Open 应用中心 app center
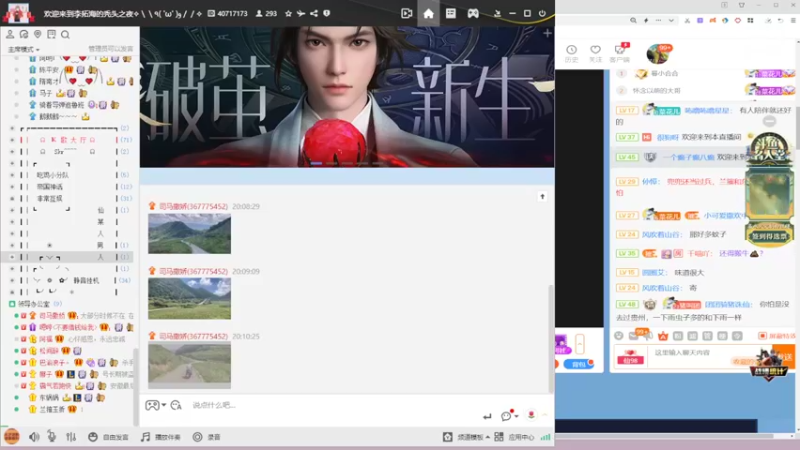 coord(514,437)
